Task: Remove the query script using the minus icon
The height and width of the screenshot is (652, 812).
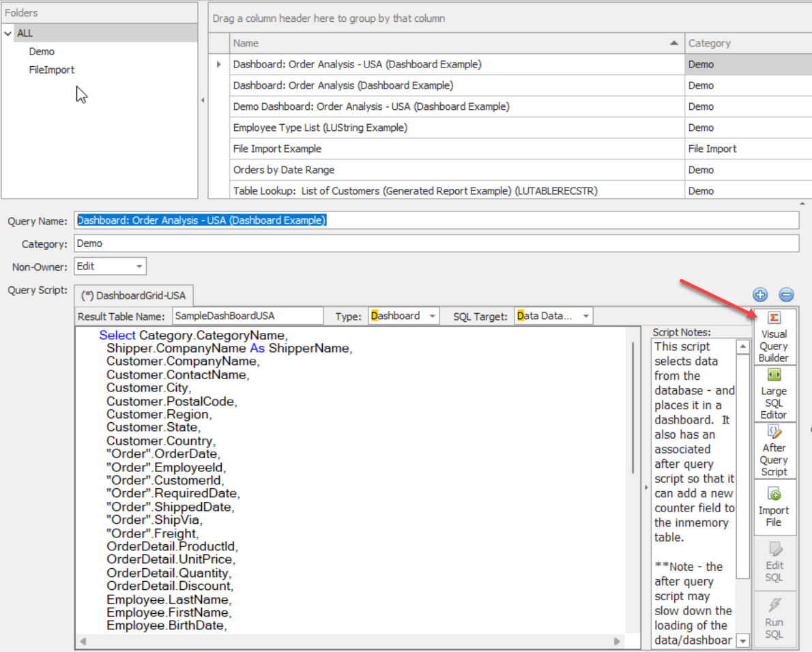Action: pos(786,295)
